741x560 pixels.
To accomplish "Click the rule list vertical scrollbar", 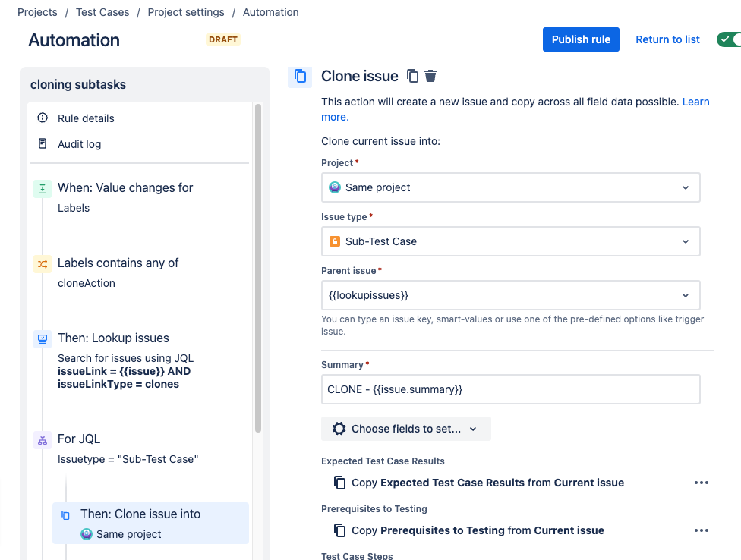I will 258,268.
